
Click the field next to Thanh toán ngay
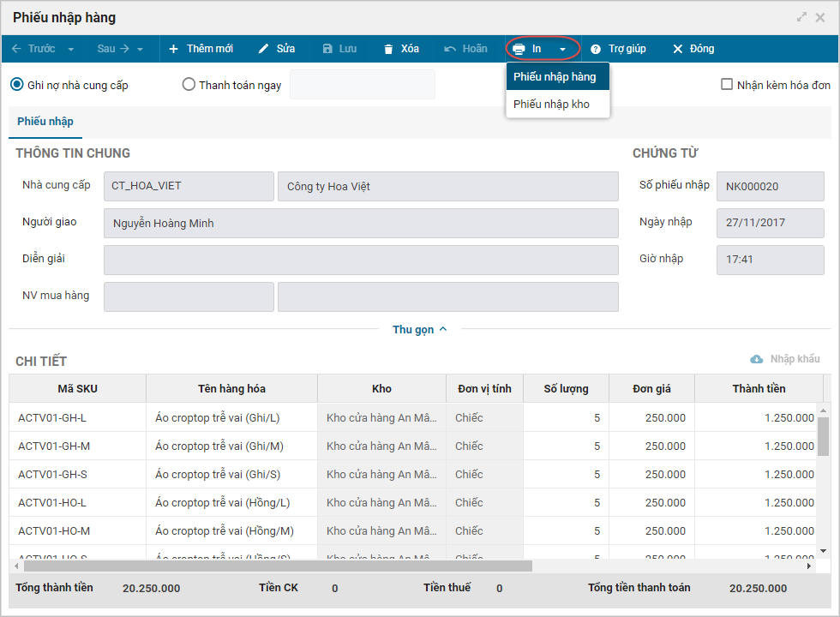[x=362, y=85]
